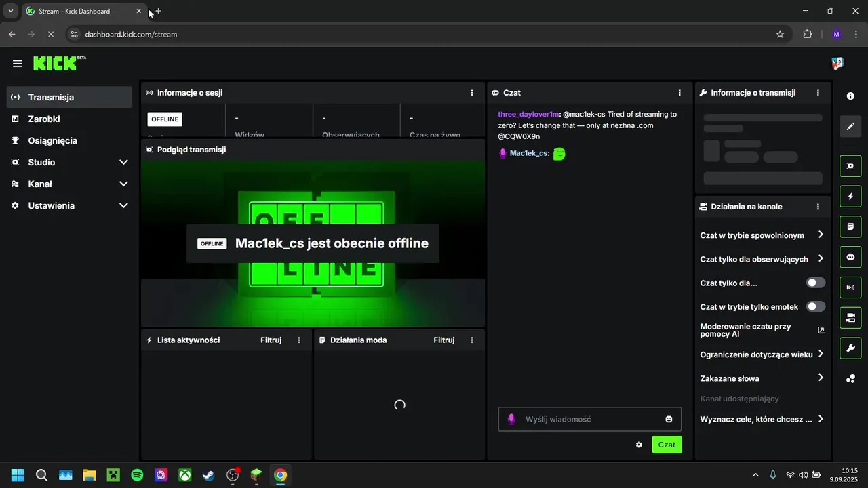Filter the Lista aktywności panel
This screenshot has width=868, height=488.
click(x=271, y=340)
